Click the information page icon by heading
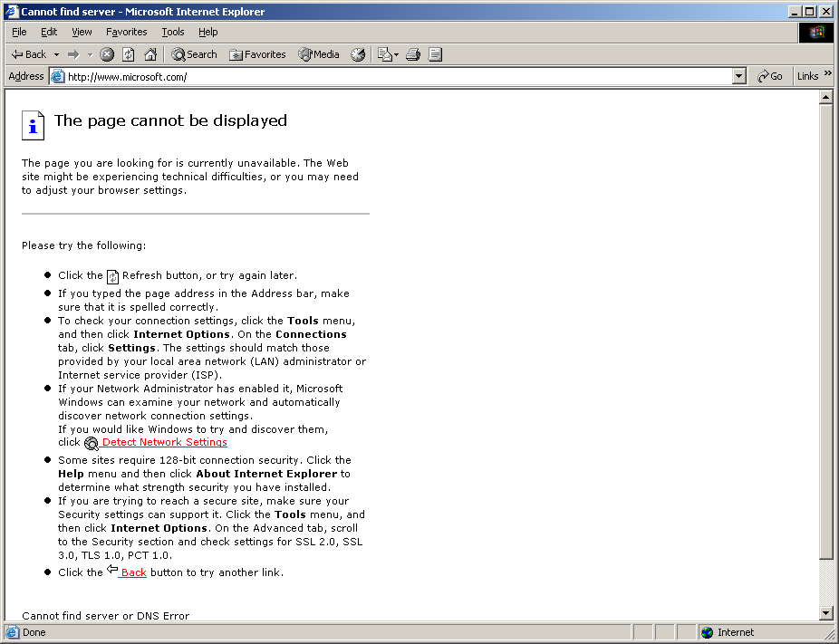The width and height of the screenshot is (839, 644). [x=33, y=125]
